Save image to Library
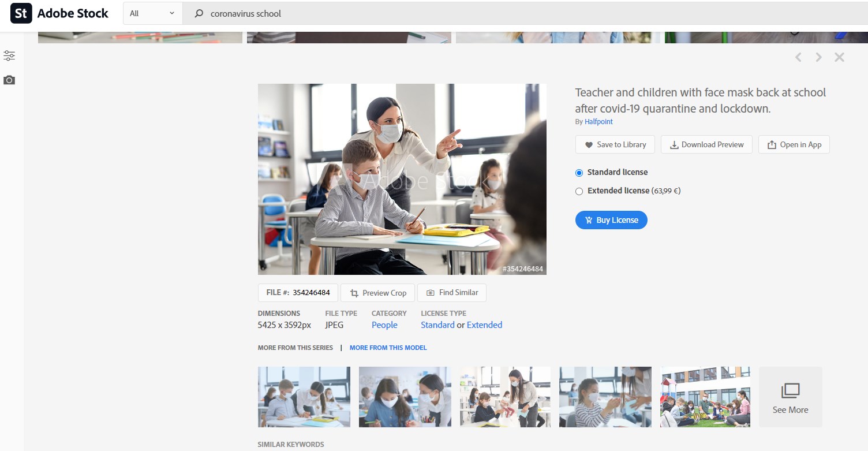Screen dimensions: 868x451 (615, 144)
